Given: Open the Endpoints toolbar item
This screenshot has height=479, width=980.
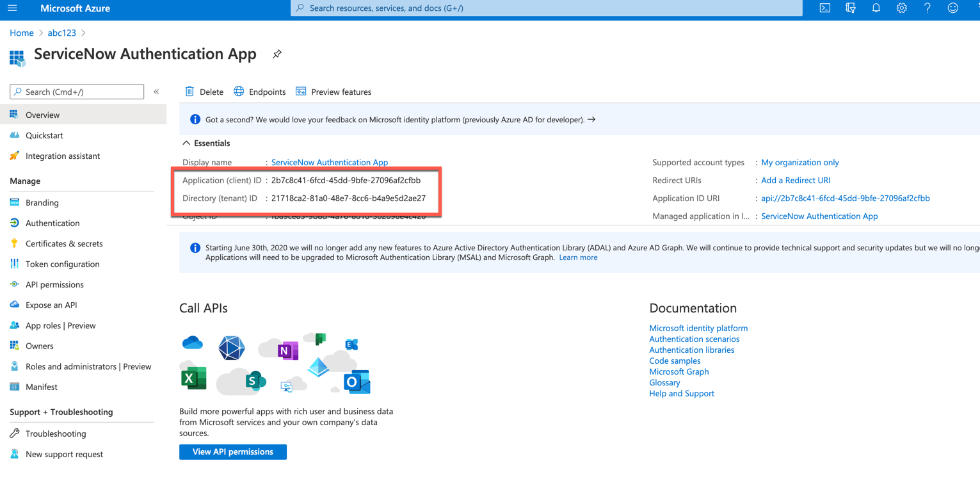Looking at the screenshot, I should (259, 92).
